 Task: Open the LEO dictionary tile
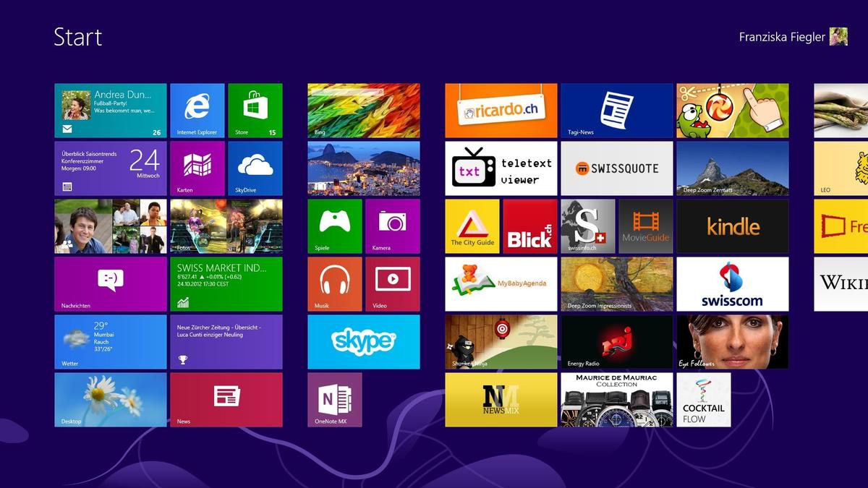[x=841, y=168]
